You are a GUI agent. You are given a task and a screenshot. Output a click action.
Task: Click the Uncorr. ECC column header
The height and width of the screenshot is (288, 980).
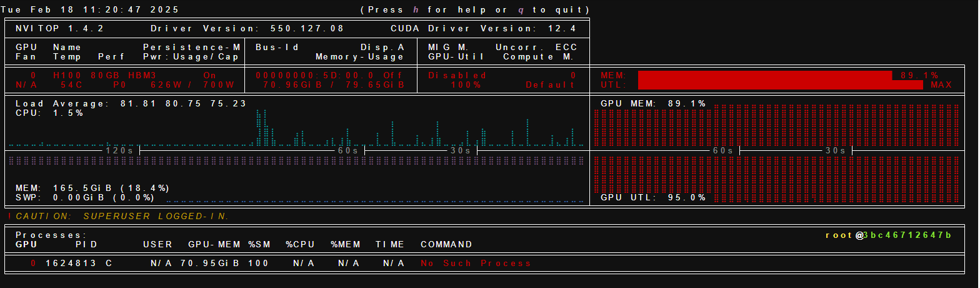click(536, 48)
